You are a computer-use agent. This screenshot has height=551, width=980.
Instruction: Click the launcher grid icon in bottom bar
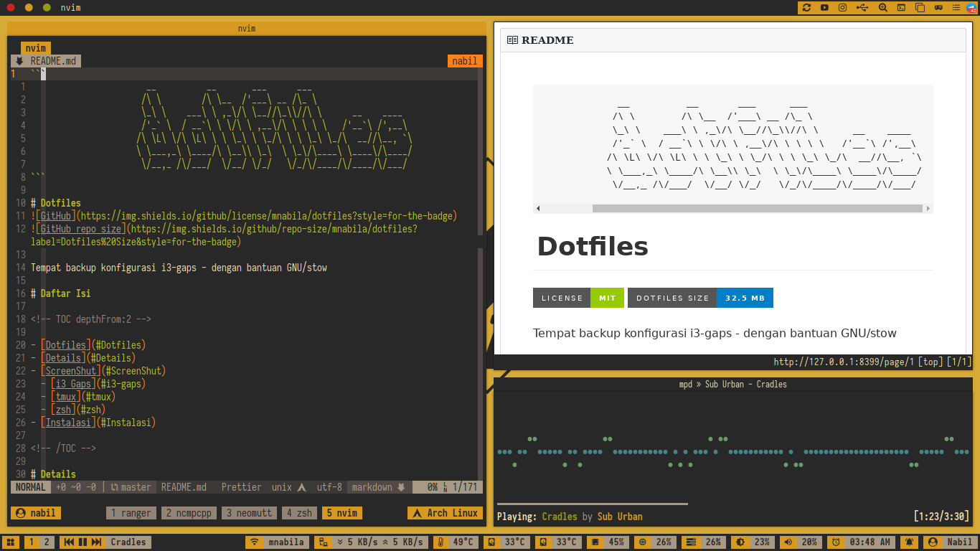[11, 542]
